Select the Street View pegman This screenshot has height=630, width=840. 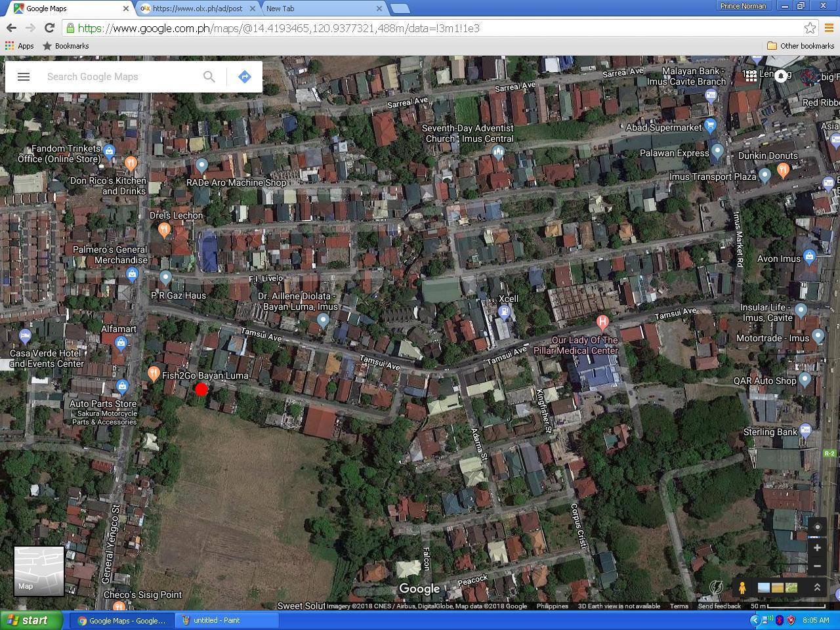tap(742, 587)
